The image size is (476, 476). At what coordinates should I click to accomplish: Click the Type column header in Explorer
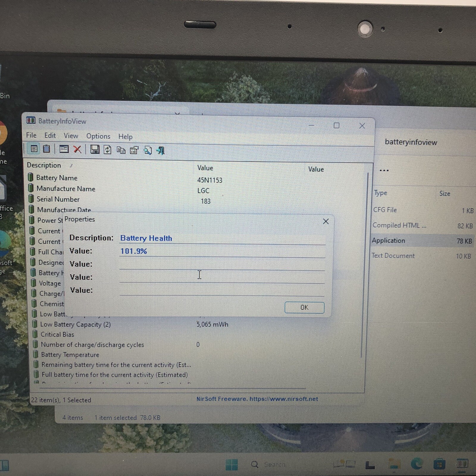(381, 193)
